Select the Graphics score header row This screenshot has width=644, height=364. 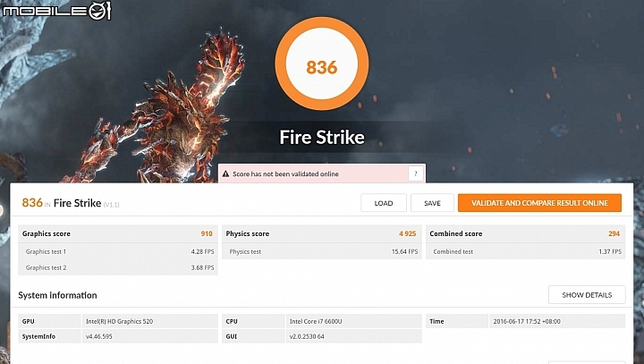118,233
